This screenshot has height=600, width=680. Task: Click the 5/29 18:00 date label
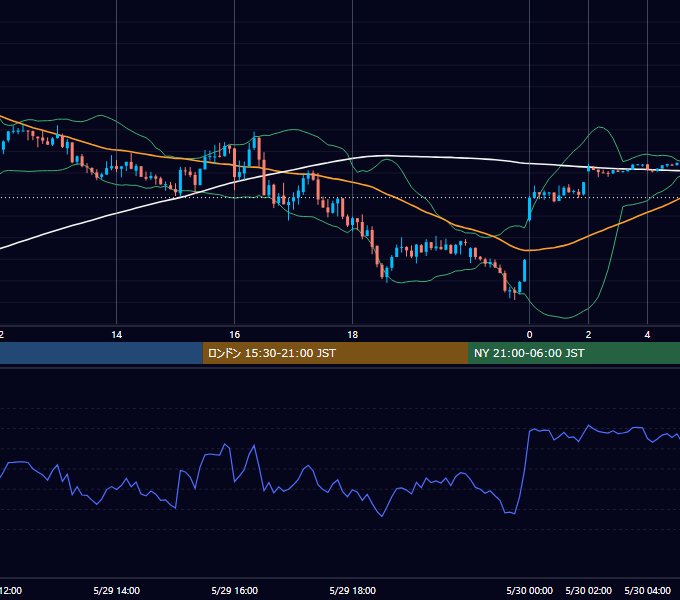click(x=353, y=590)
